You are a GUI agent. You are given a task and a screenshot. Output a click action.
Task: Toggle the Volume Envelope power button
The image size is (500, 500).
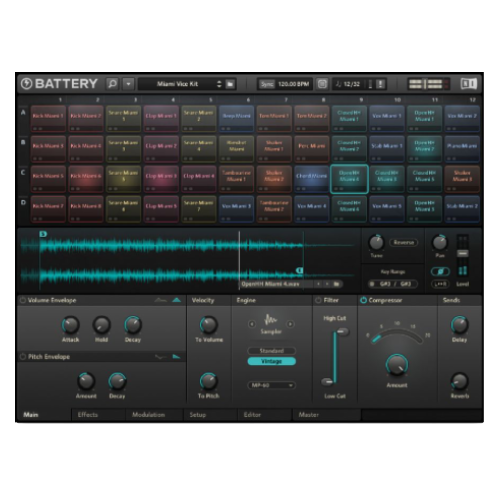(23, 300)
